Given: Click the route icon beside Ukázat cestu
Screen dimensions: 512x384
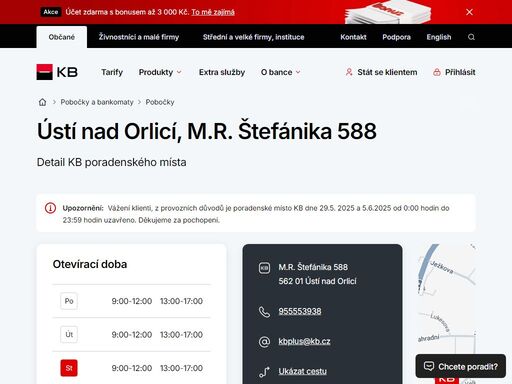Looking at the screenshot, I should click(x=264, y=372).
